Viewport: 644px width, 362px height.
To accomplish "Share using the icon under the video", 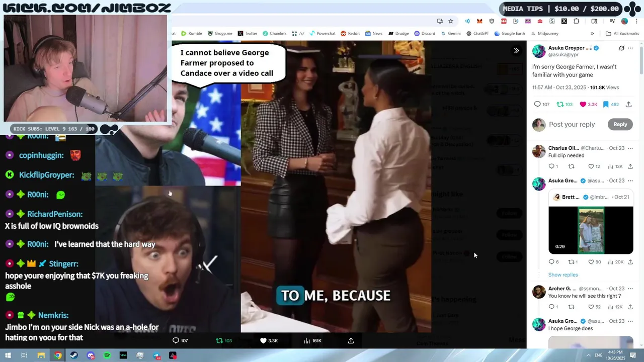I will [351, 340].
